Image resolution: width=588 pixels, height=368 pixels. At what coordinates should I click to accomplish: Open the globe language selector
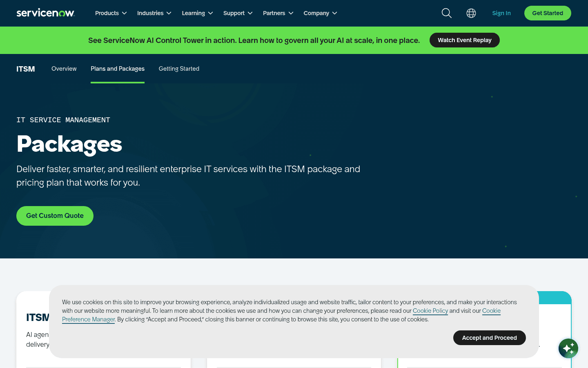pos(471,13)
